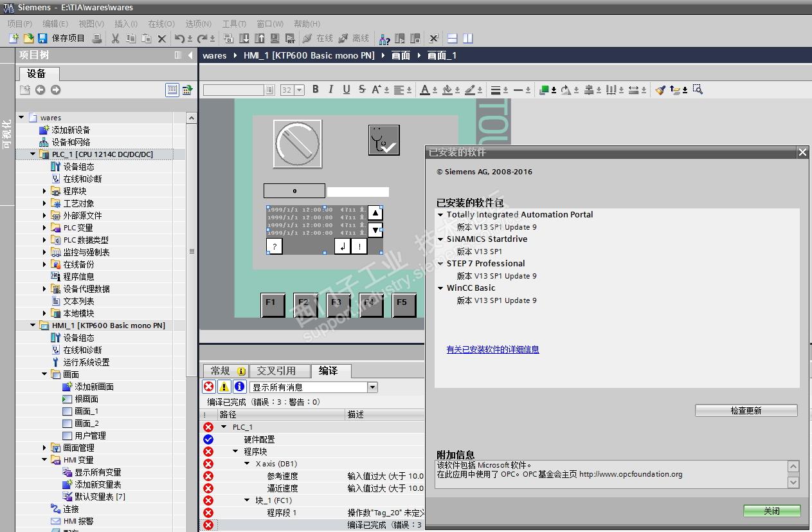Toggle the warnings filter in compile panel
This screenshot has width=812, height=532.
click(x=224, y=387)
